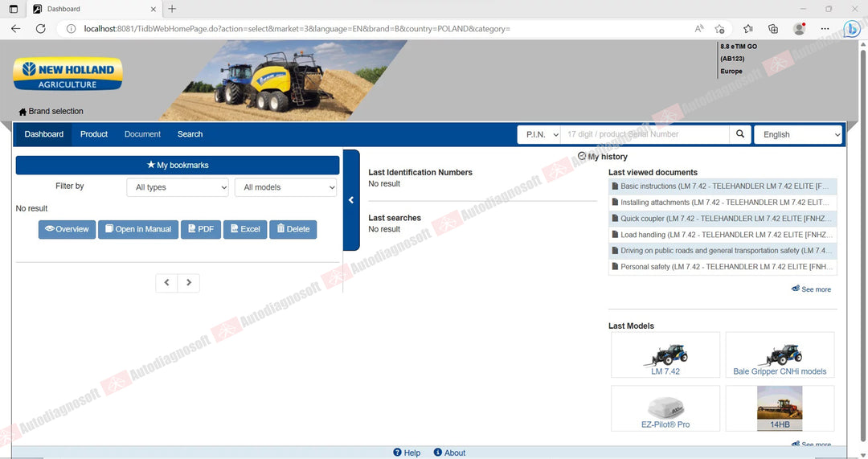The height and width of the screenshot is (459, 868).
Task: Open the Help link in footer
Action: pos(407,453)
